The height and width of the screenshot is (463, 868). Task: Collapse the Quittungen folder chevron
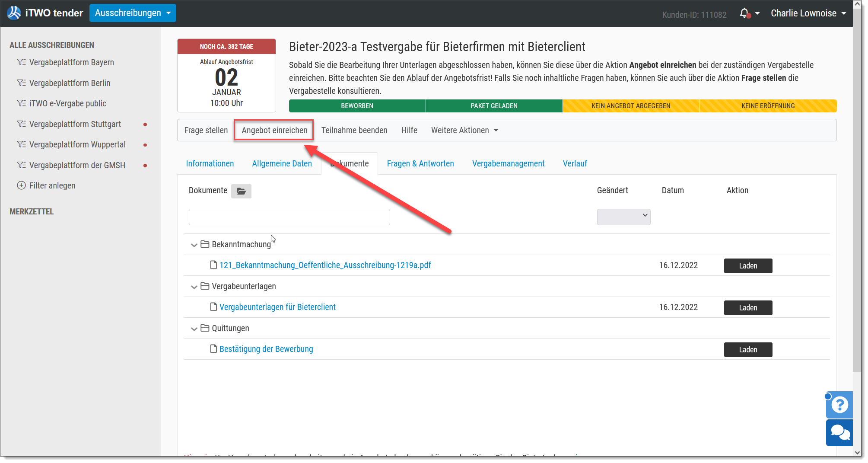194,329
